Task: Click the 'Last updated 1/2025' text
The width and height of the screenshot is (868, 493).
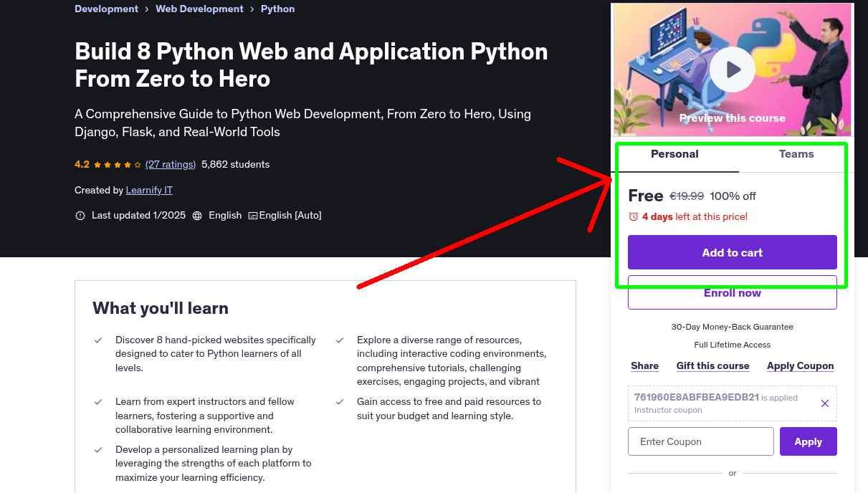Action: 139,216
